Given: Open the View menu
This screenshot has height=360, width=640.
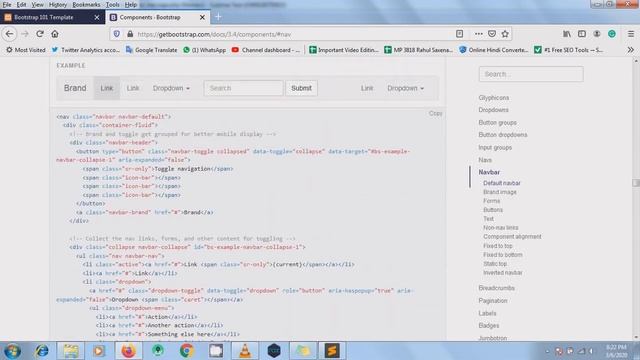Looking at the screenshot, I should click(37, 4).
